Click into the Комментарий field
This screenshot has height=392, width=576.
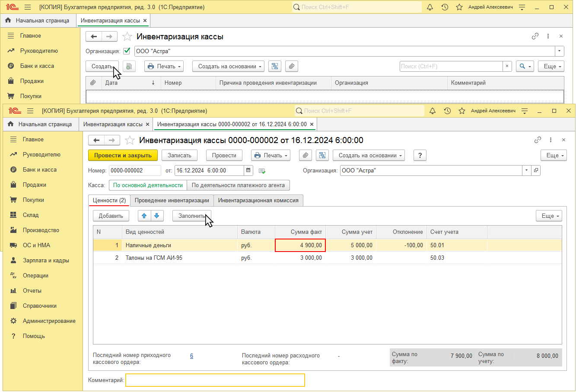click(x=215, y=380)
